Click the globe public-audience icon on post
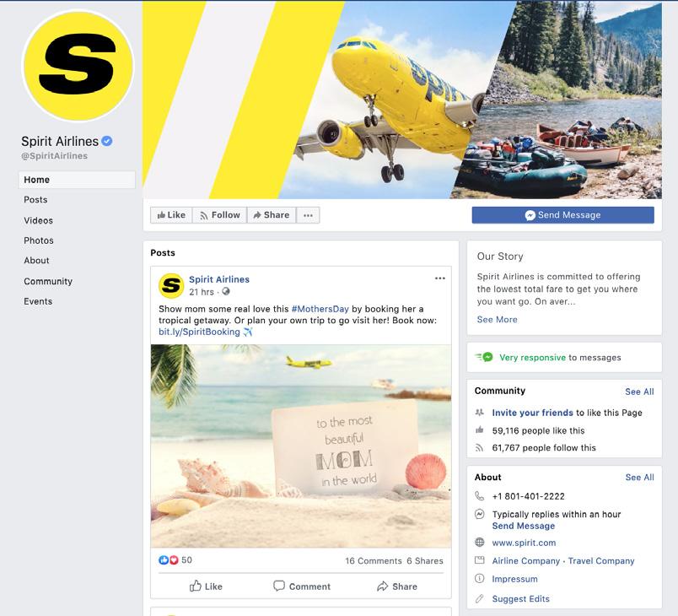 [226, 292]
